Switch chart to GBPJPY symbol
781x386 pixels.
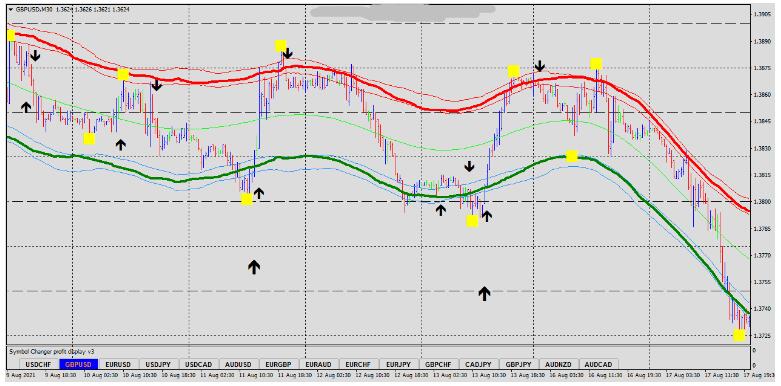pos(519,364)
